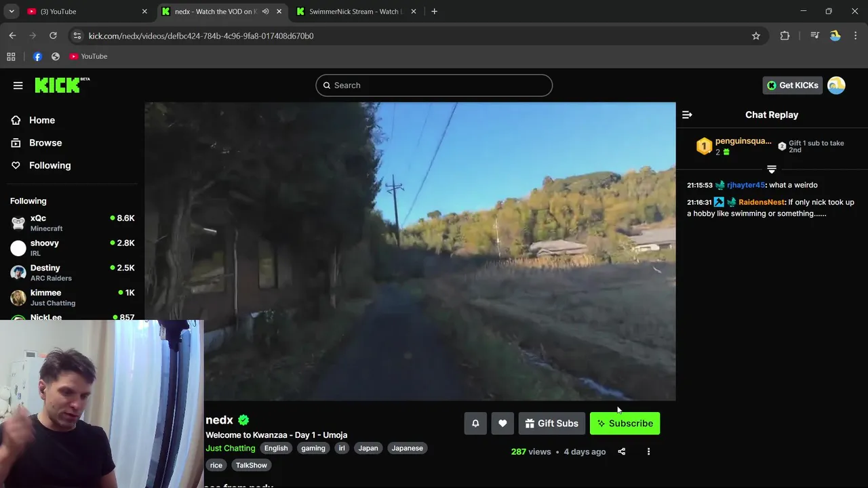Open the Facebook bookmark

click(x=37, y=56)
